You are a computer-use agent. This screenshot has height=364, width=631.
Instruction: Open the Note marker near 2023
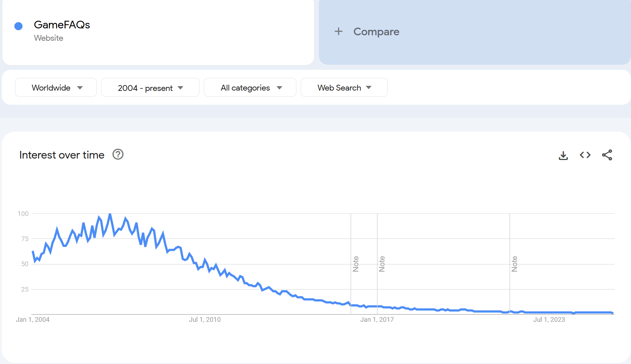(514, 264)
